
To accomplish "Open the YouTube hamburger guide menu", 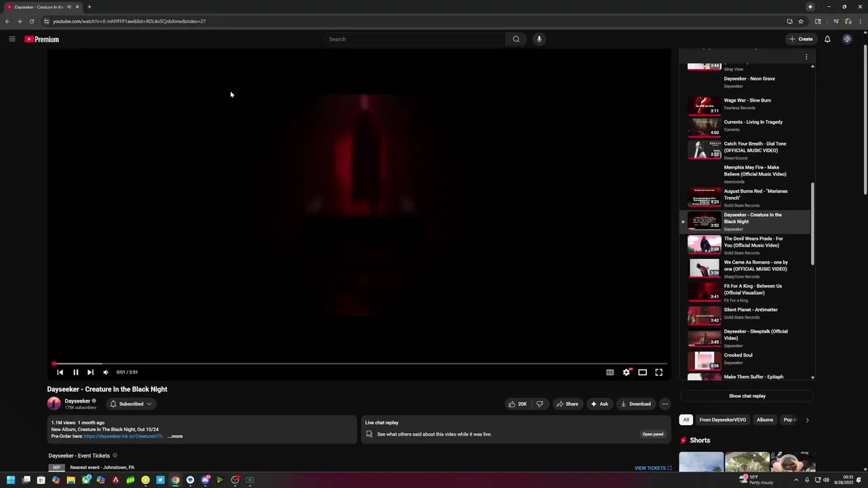I will [x=12, y=39].
